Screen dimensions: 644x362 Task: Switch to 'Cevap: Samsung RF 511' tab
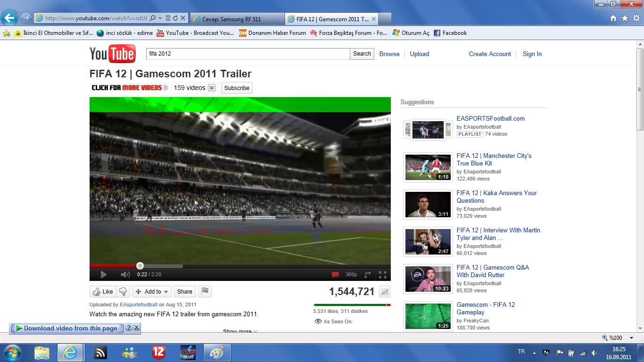tap(238, 19)
